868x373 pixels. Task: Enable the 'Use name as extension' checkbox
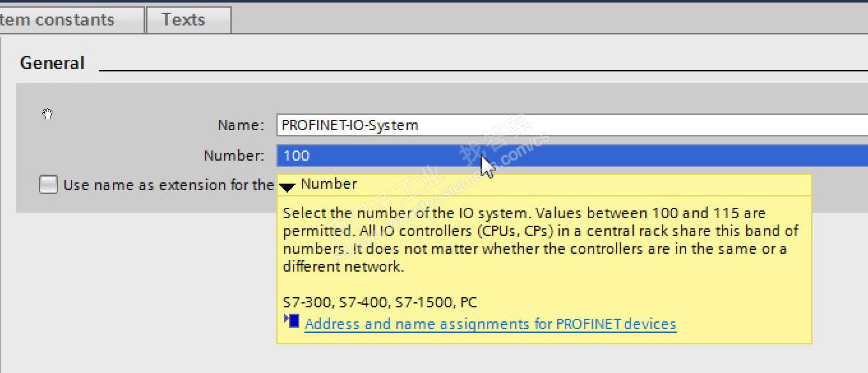(49, 185)
